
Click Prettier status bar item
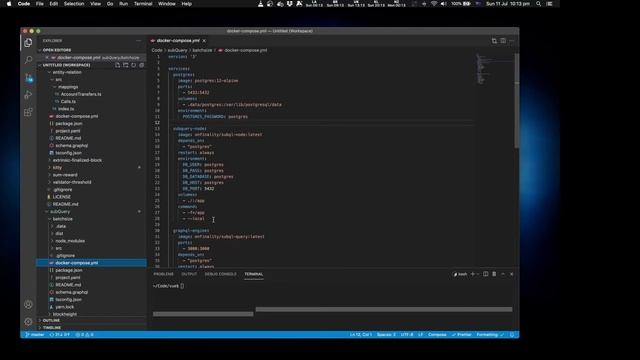pos(462,335)
